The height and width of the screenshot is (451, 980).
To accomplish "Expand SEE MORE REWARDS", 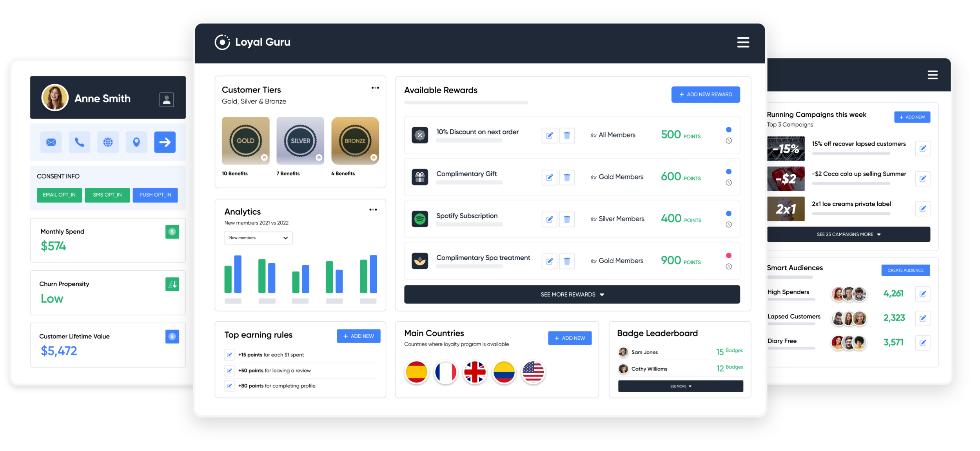I will 572,294.
